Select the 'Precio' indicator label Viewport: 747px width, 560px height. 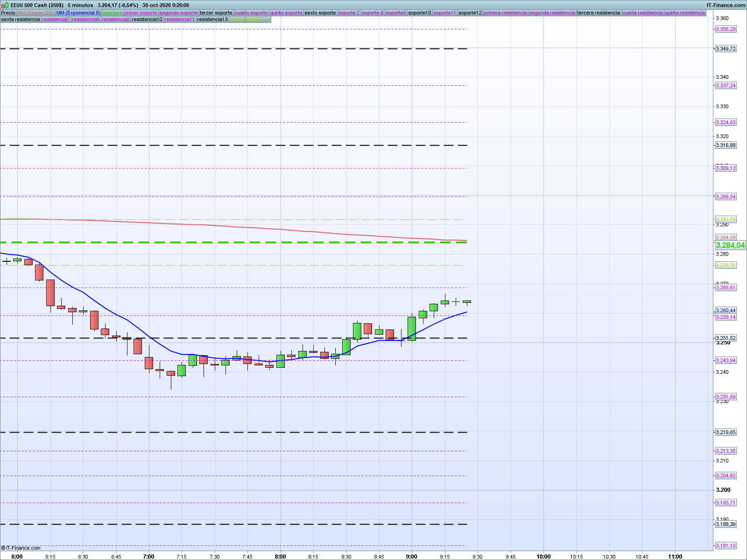point(8,13)
